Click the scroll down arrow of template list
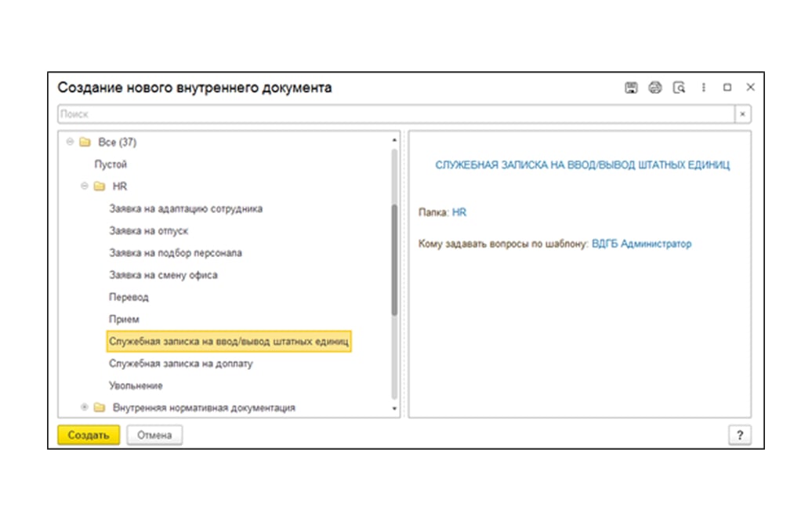Viewport: 812px width, 521px height. click(x=394, y=408)
